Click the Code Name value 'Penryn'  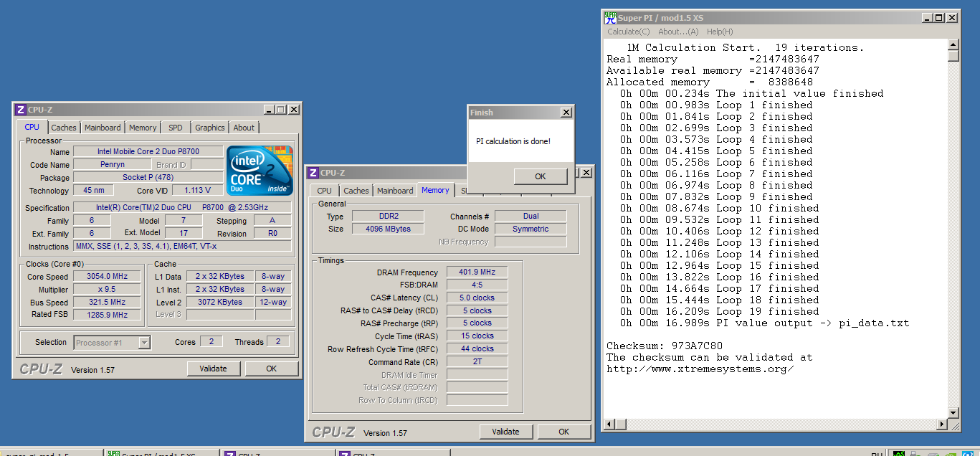[x=113, y=165]
